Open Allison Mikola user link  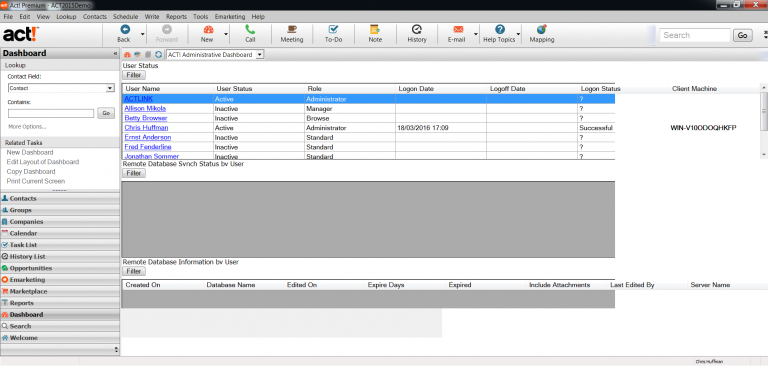(x=145, y=108)
